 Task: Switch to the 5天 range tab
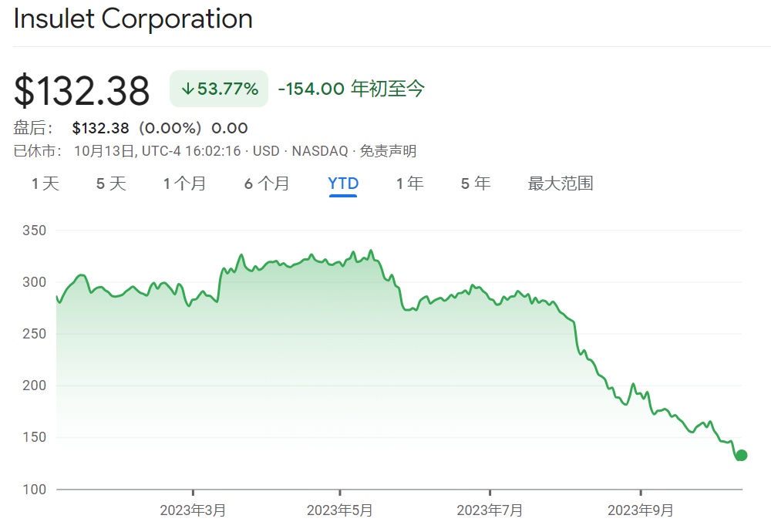pyautogui.click(x=111, y=184)
